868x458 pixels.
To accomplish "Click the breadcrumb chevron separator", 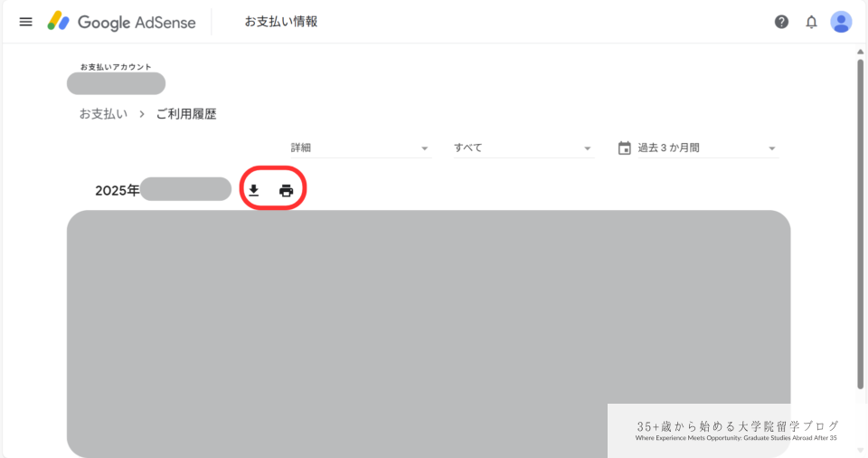I will pos(142,114).
